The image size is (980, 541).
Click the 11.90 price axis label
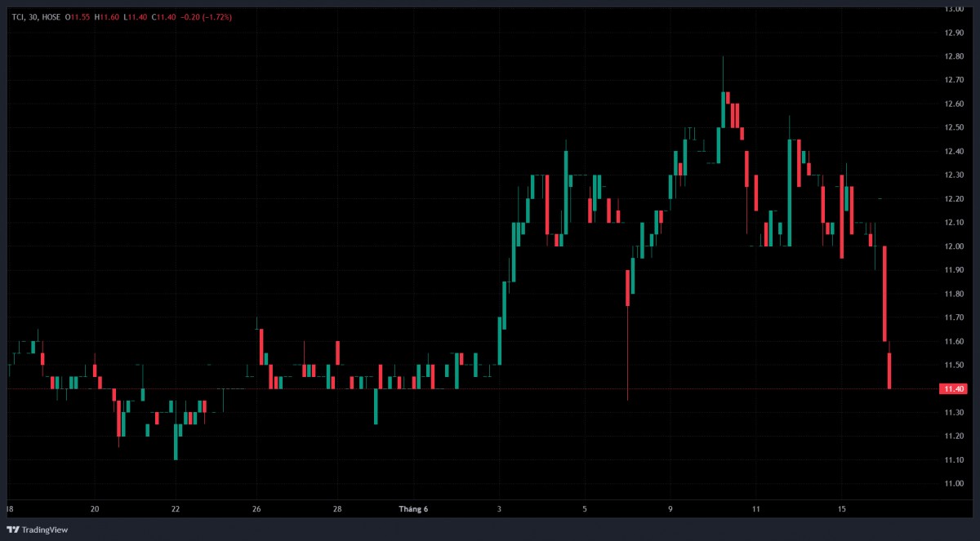click(x=954, y=270)
